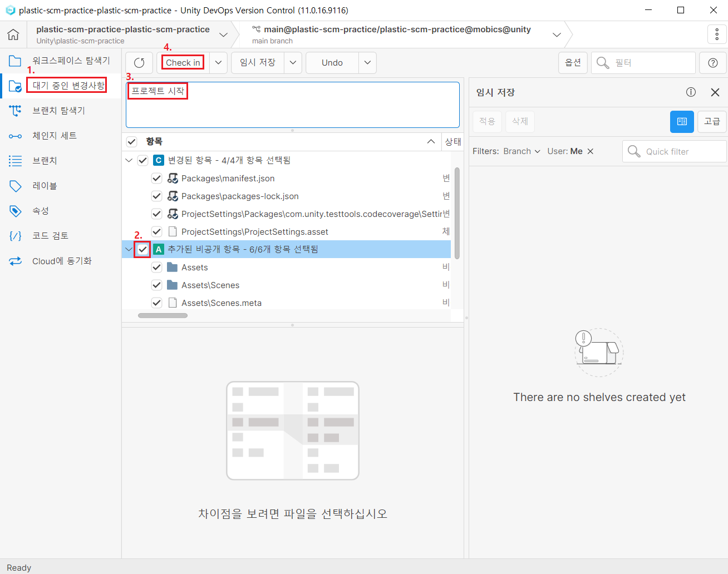
Task: Toggle the ProjectSettings.asset checkbox
Action: 156,232
